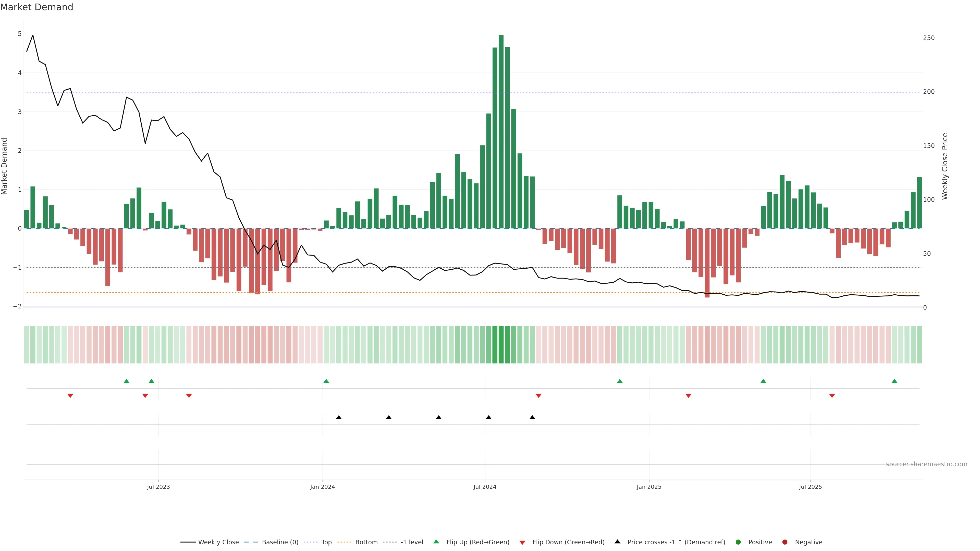Click the last black price-cross triangle marker
Viewport: 980px width, 551px height.
(x=532, y=418)
